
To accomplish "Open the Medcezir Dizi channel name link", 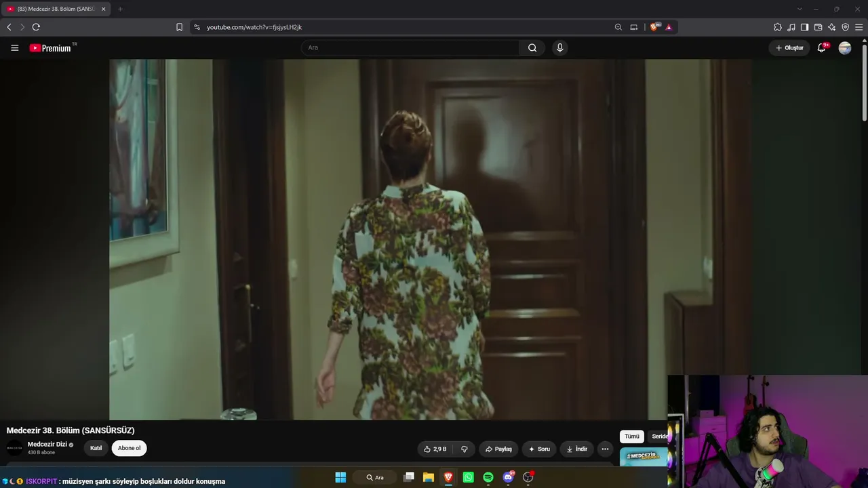I will pos(47,444).
